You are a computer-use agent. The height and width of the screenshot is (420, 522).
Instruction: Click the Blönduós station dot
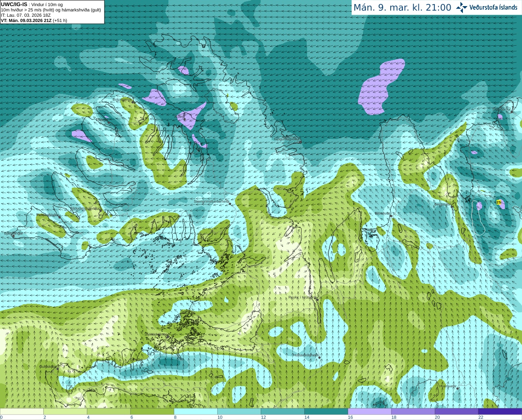pos(391,216)
